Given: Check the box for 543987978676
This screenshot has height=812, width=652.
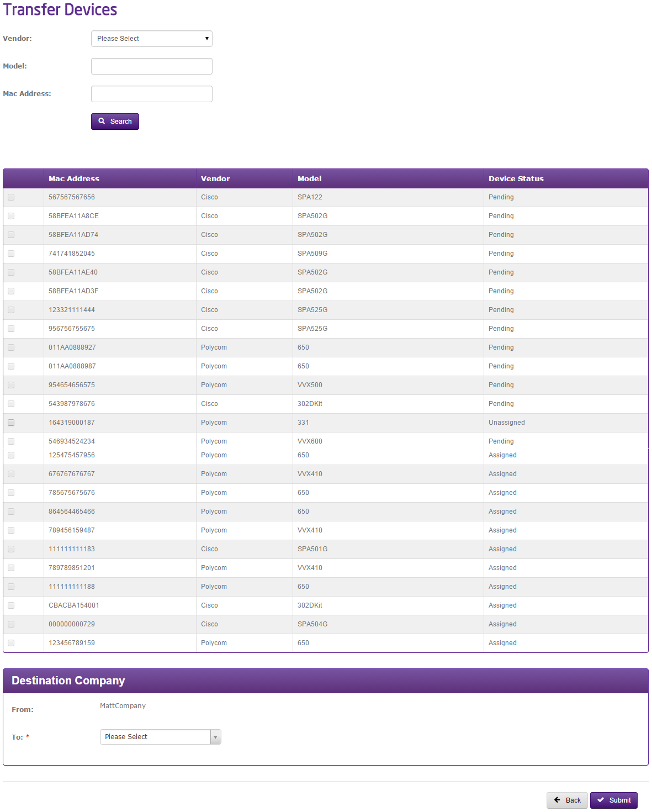Looking at the screenshot, I should coord(11,404).
